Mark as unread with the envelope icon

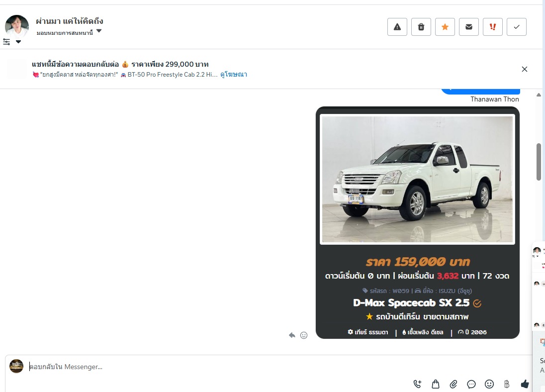tap(469, 27)
